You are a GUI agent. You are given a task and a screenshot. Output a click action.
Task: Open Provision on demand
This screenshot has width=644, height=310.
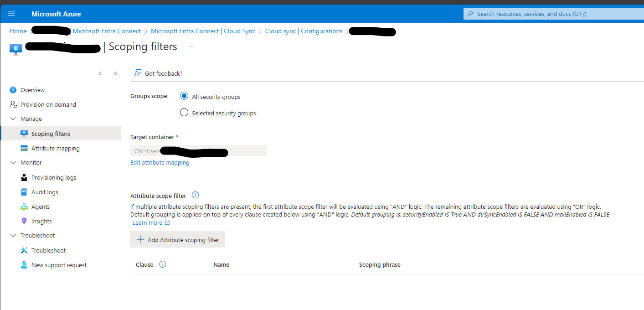pos(48,105)
